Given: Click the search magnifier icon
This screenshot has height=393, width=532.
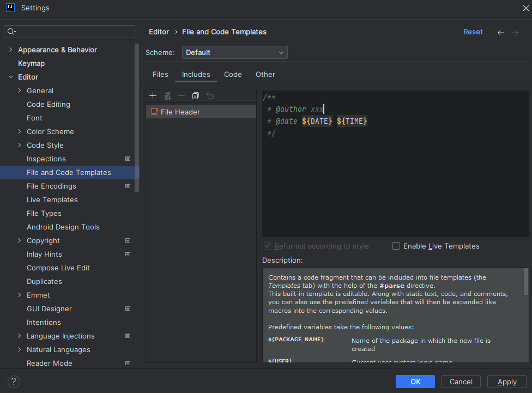Looking at the screenshot, I should pos(11,32).
